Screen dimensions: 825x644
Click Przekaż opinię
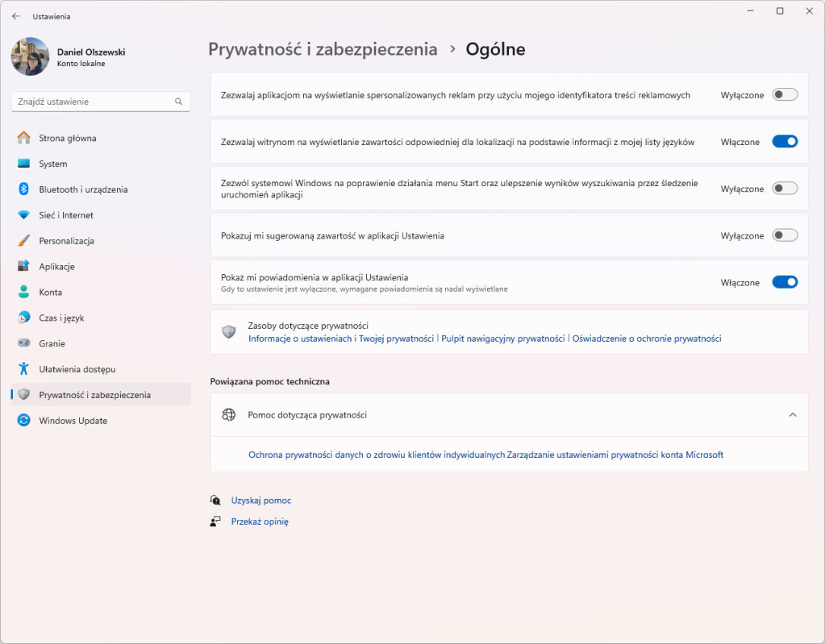coord(260,521)
